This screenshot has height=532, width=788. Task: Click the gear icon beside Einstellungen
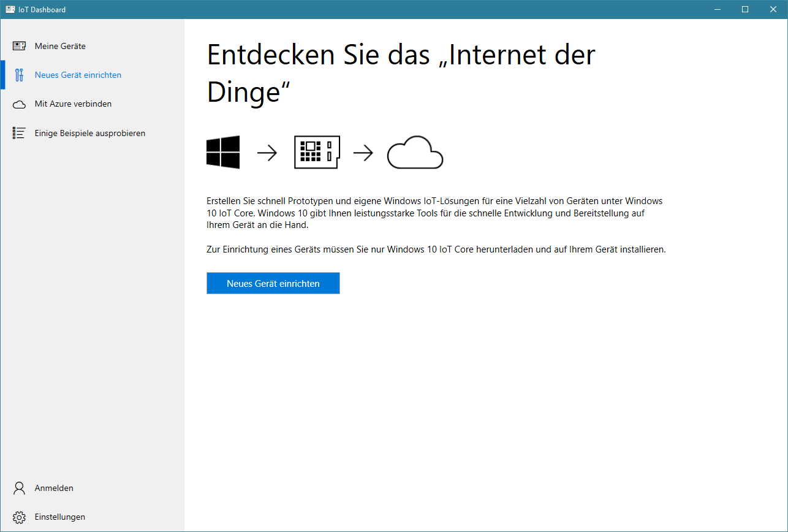click(19, 517)
